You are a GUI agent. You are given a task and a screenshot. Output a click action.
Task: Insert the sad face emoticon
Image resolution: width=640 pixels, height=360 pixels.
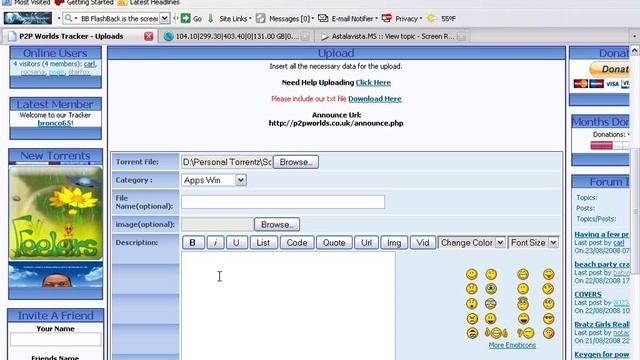472,289
